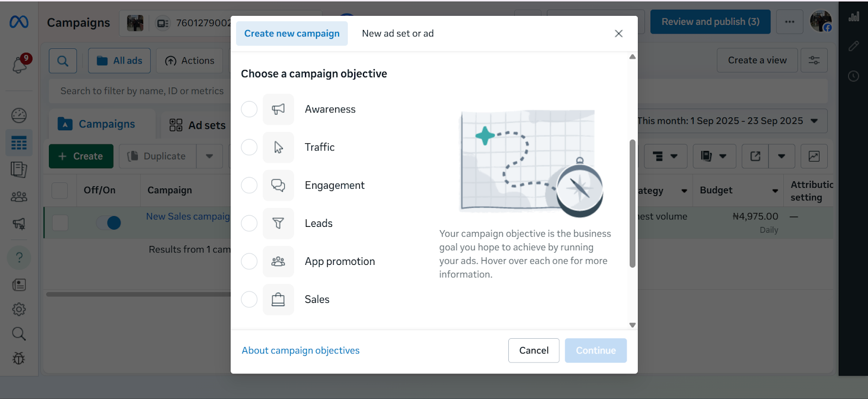
Task: Click the bug report icon at sidebar bottom
Action: 18,358
